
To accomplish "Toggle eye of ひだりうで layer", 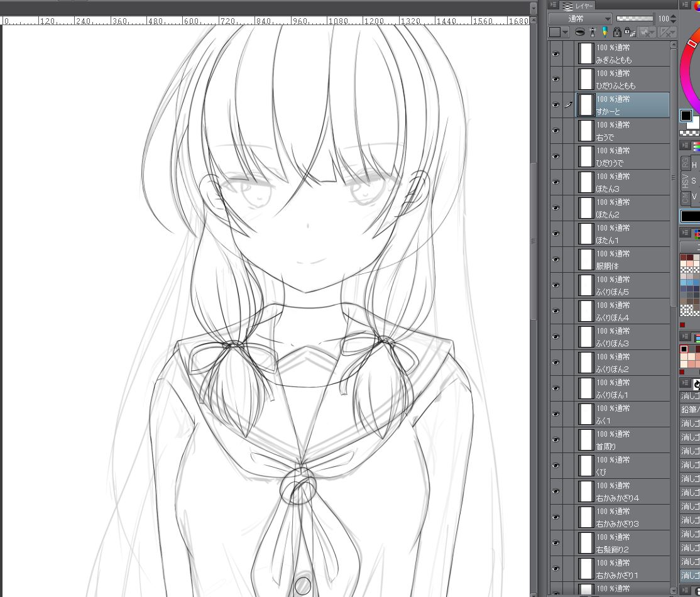I will click(x=556, y=156).
